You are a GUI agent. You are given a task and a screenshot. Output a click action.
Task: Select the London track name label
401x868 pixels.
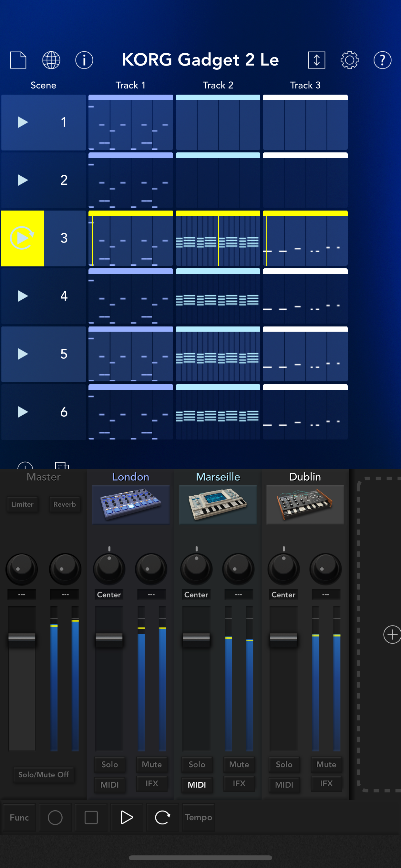click(x=131, y=477)
